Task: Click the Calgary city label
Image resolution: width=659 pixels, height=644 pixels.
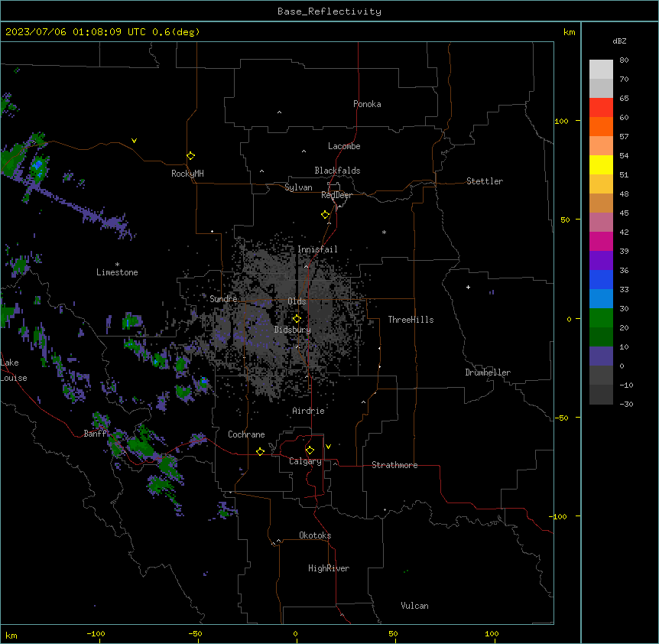Action: [306, 461]
